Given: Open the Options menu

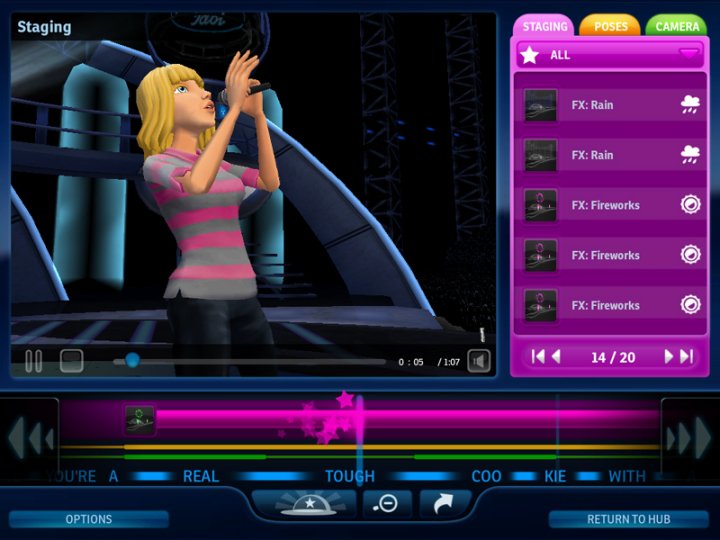Looking at the screenshot, I should [x=89, y=519].
